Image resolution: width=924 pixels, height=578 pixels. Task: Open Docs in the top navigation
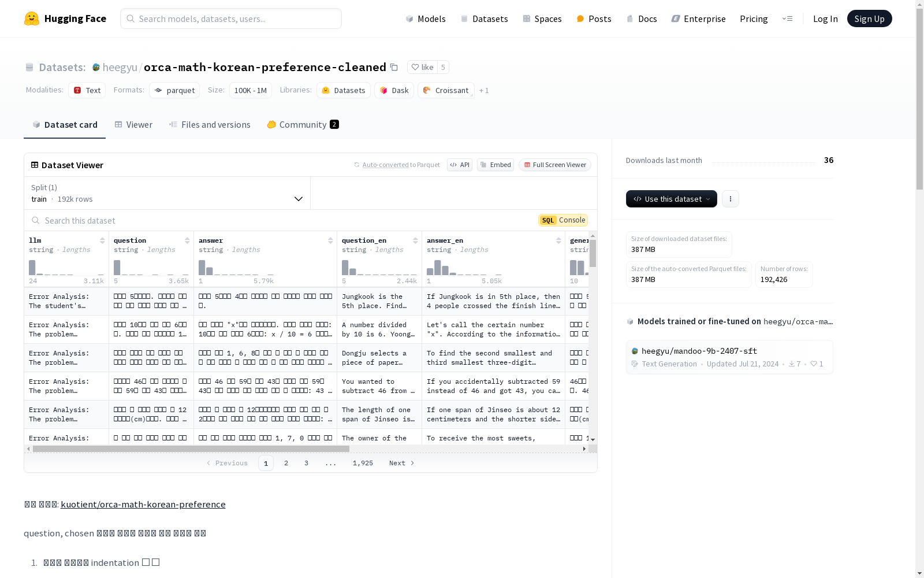tap(642, 18)
